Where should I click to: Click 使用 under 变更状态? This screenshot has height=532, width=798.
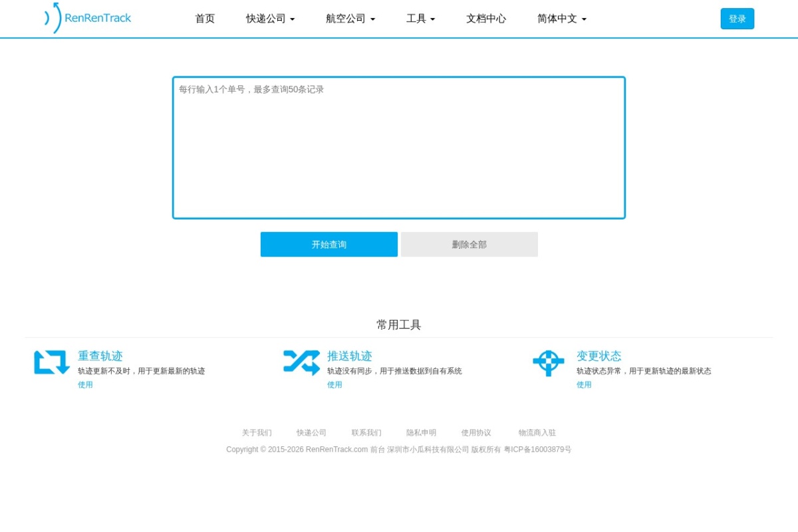coord(584,384)
